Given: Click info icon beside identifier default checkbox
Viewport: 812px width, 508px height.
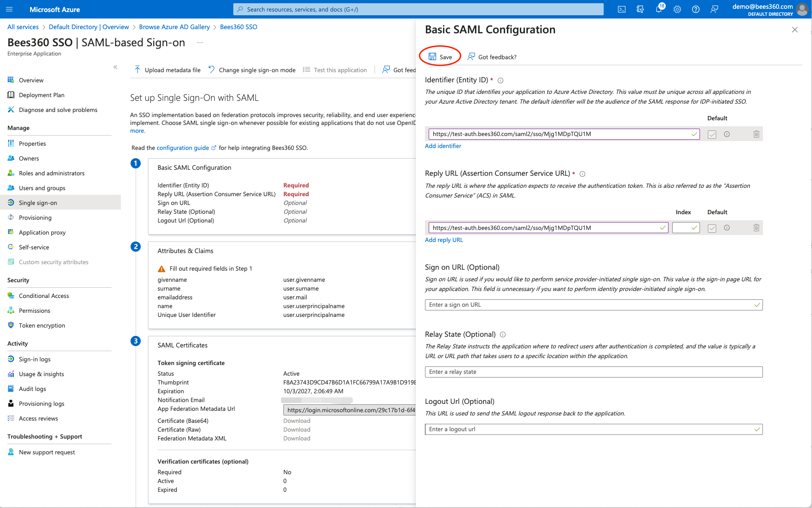Looking at the screenshot, I should coord(727,134).
